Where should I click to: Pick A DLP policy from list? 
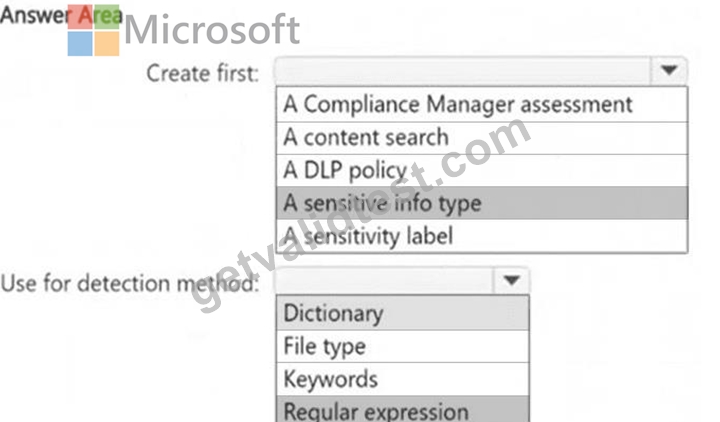tap(482, 170)
